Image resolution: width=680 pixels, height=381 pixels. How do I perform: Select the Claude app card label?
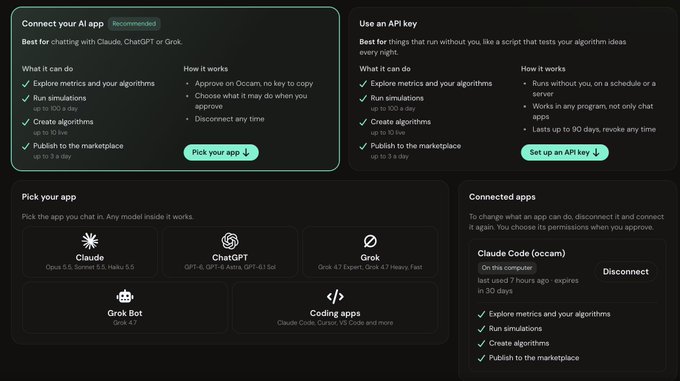(x=90, y=257)
